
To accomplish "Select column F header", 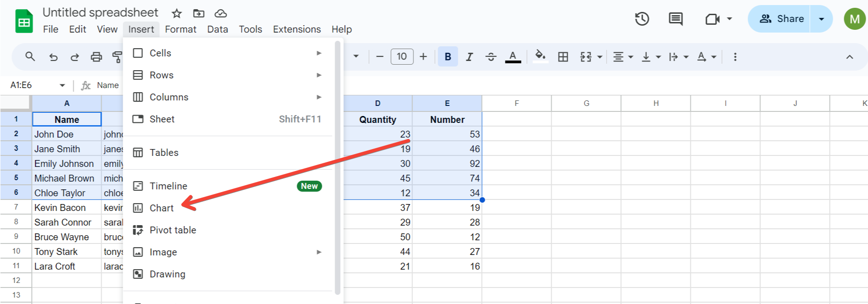I will 517,104.
